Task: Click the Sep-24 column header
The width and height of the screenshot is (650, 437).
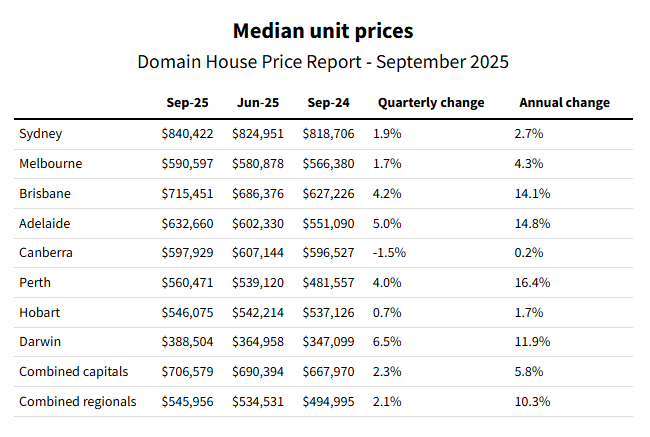Action: tap(327, 103)
